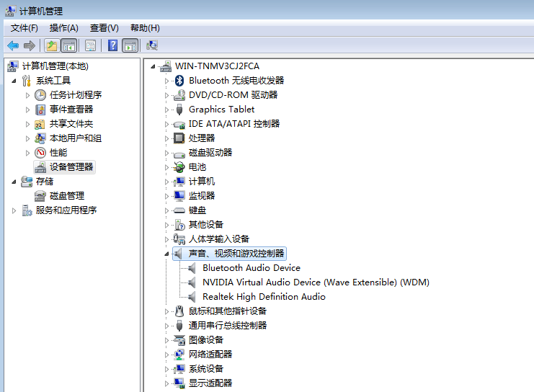Click the 通用串行总线控制器 label
The height and width of the screenshot is (392, 534).
(x=228, y=326)
